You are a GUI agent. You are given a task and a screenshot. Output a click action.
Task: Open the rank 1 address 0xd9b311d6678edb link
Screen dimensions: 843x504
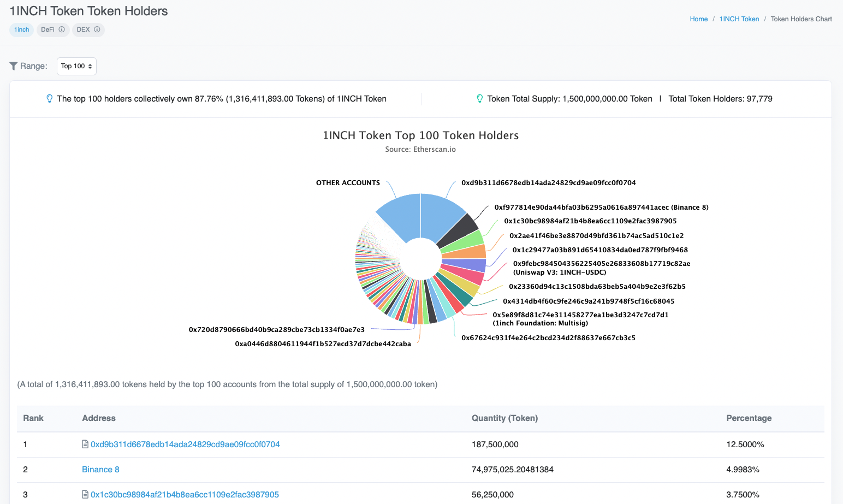186,444
